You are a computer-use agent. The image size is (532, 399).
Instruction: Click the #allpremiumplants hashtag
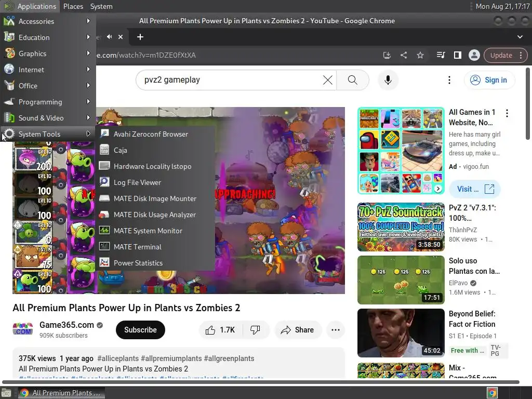[x=171, y=358]
